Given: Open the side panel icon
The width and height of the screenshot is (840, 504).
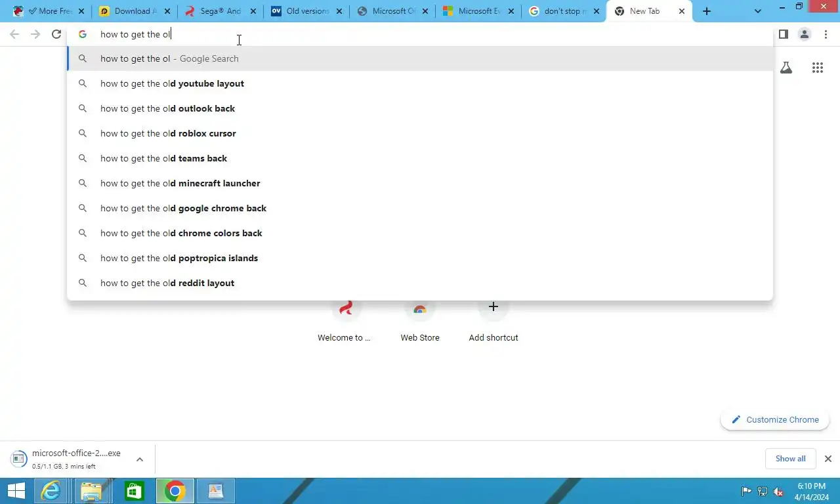Looking at the screenshot, I should [783, 34].
